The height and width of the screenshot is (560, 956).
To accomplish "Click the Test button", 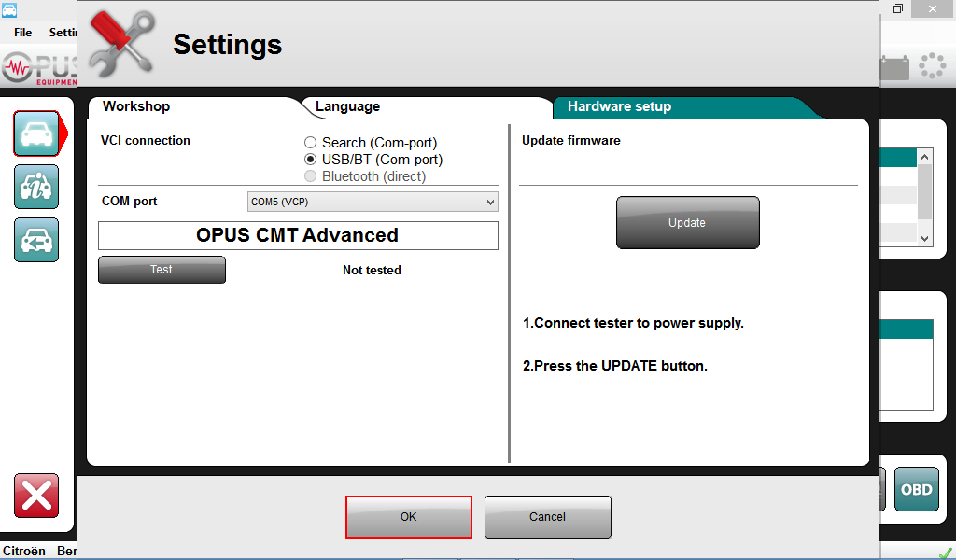I will [162, 270].
